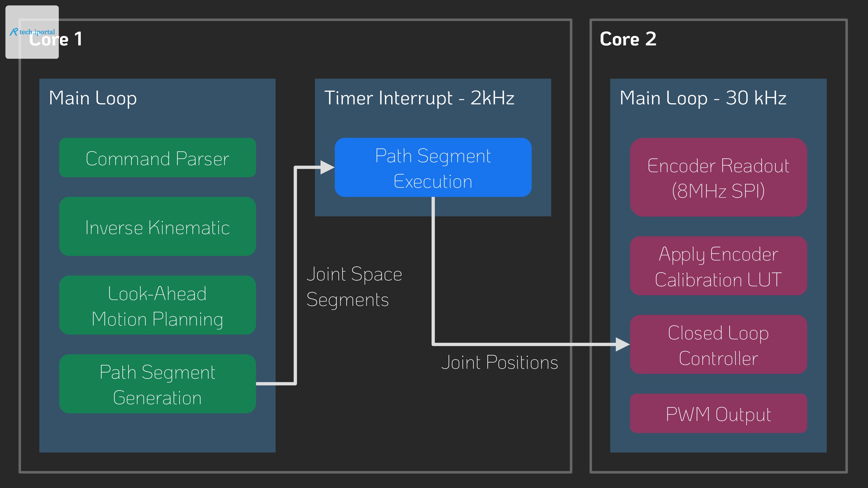Click the 'Joint Positions' label
This screenshot has width=868, height=488.
(x=500, y=362)
